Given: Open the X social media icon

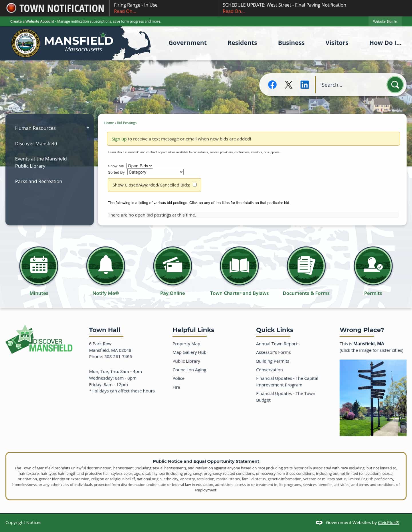Looking at the screenshot, I should [288, 85].
